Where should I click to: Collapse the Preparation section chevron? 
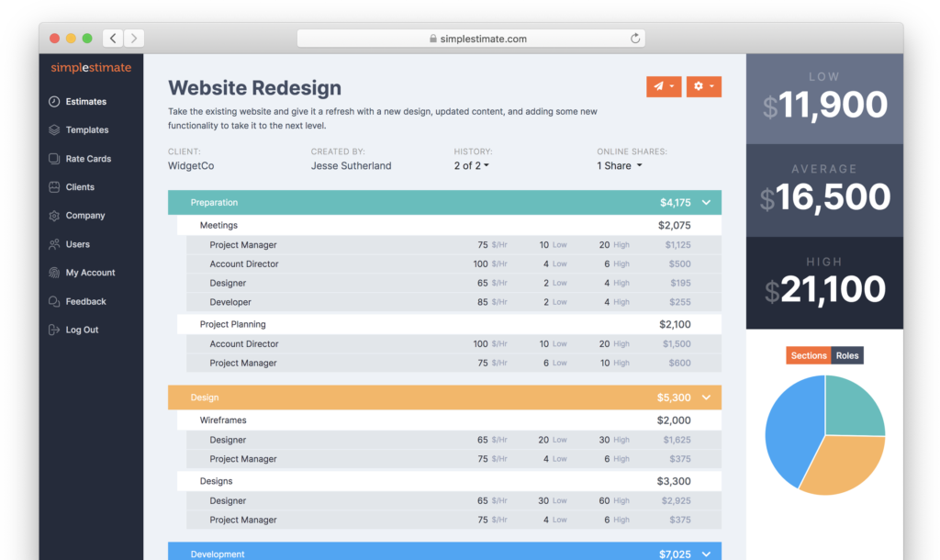tap(706, 203)
